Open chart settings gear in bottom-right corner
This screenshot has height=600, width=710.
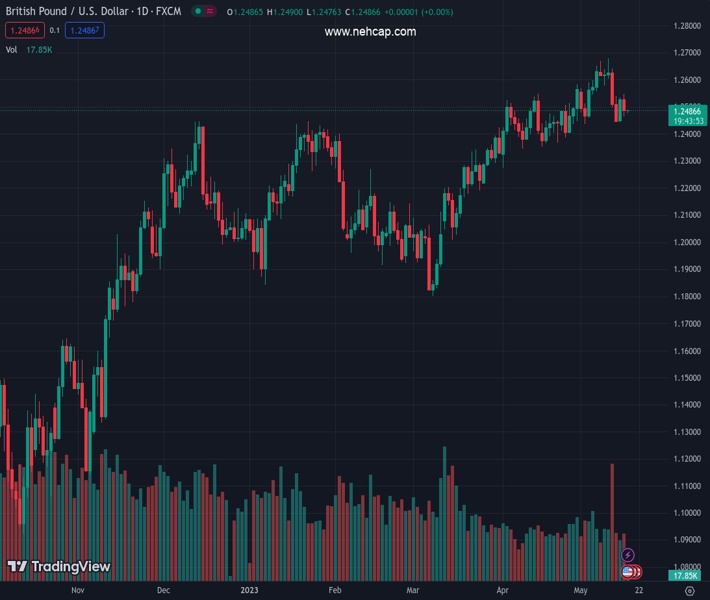[689, 591]
